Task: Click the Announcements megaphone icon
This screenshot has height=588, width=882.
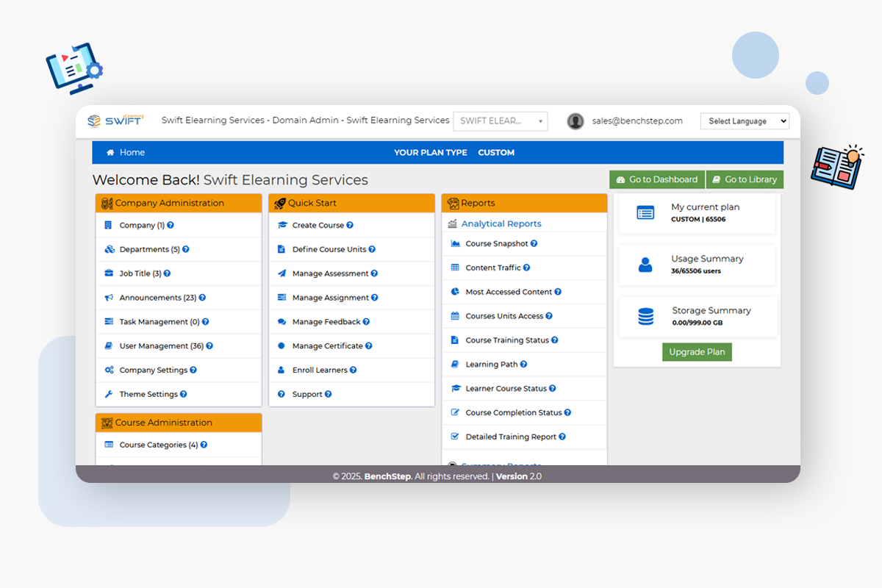Action: [x=109, y=298]
